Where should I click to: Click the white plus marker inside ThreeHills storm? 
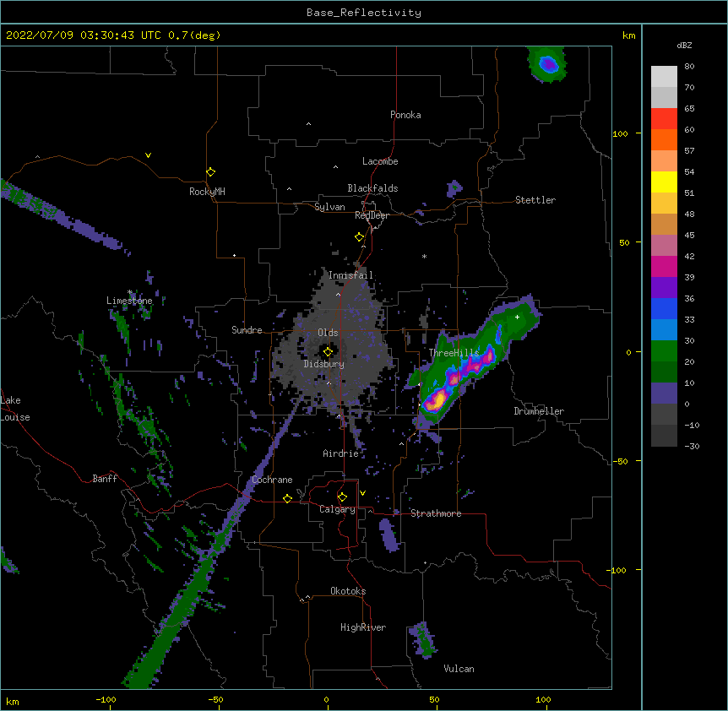pos(517,317)
